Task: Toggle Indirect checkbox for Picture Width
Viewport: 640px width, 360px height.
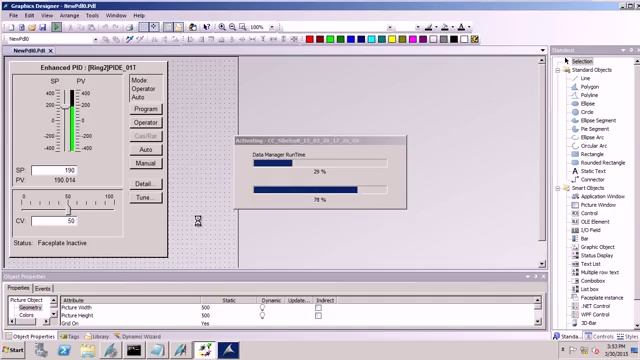Action: [x=318, y=308]
